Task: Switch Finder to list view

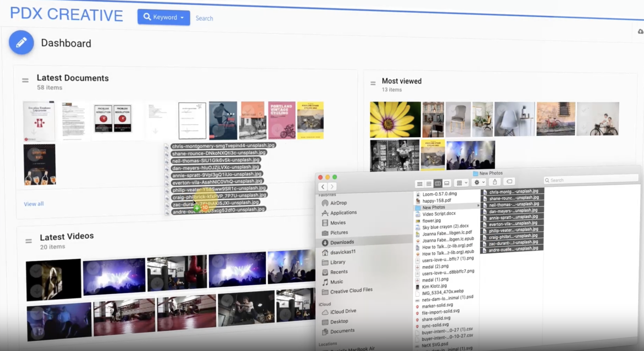Action: pos(429,184)
